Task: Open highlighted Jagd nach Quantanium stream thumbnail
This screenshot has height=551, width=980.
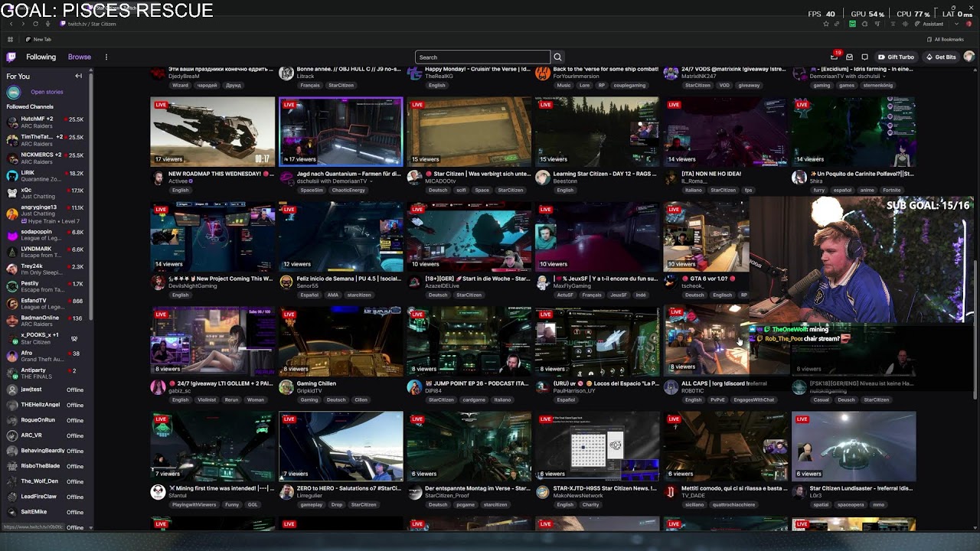Action: [x=341, y=131]
